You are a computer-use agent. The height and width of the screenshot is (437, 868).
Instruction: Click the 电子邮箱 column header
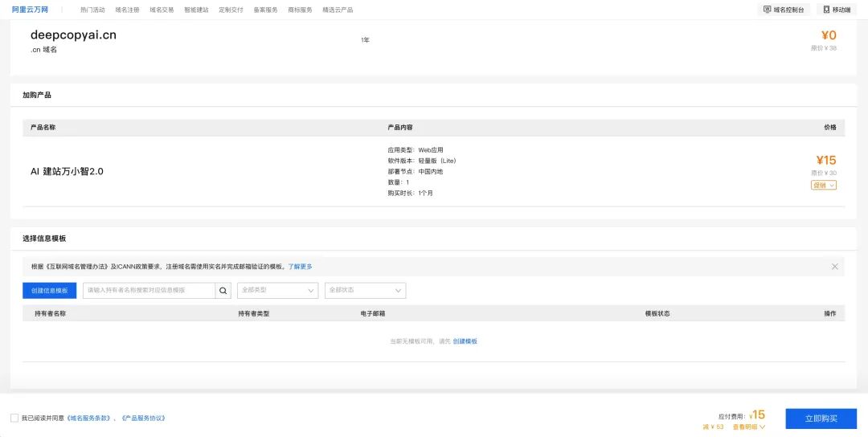coord(373,313)
